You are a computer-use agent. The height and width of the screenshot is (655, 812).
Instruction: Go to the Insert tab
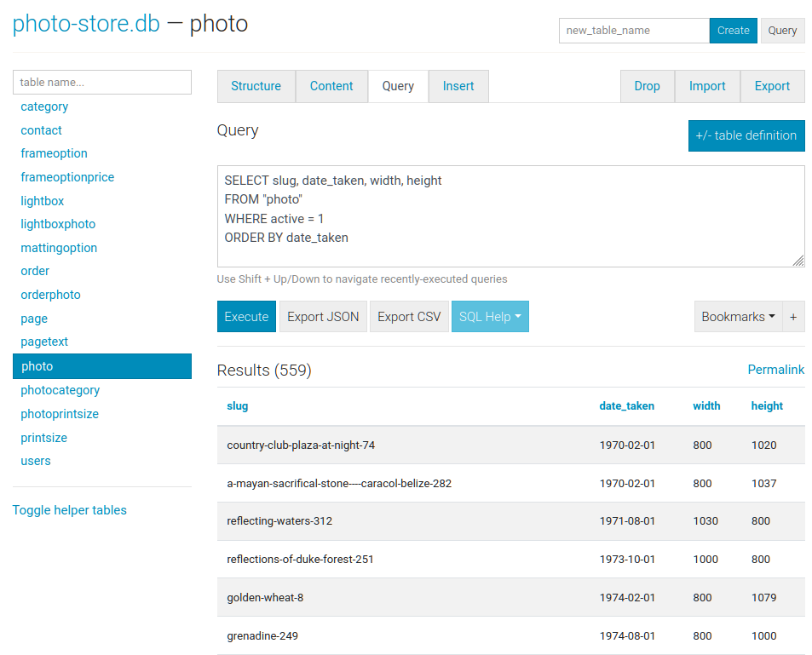tap(458, 86)
